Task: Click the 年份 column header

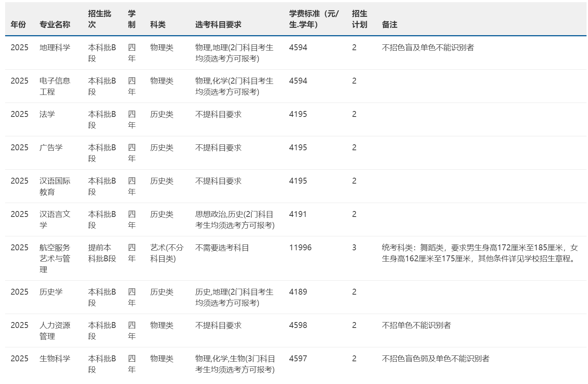Action: pyautogui.click(x=18, y=25)
